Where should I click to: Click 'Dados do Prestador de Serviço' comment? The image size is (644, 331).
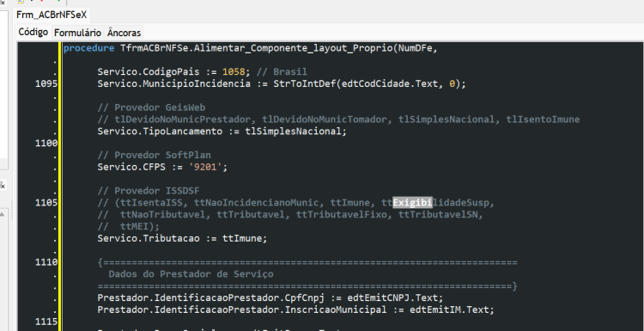[x=191, y=274]
